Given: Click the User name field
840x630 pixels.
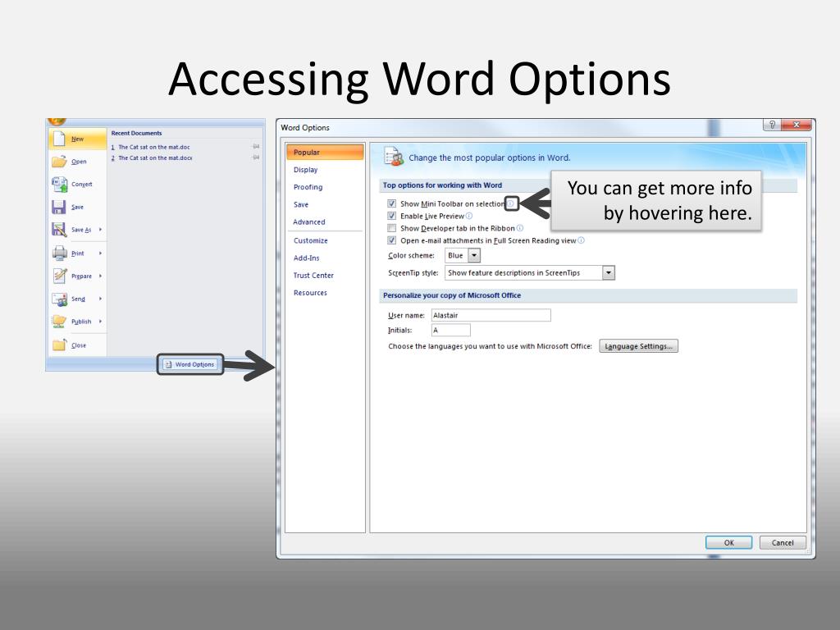Looking at the screenshot, I should point(491,315).
